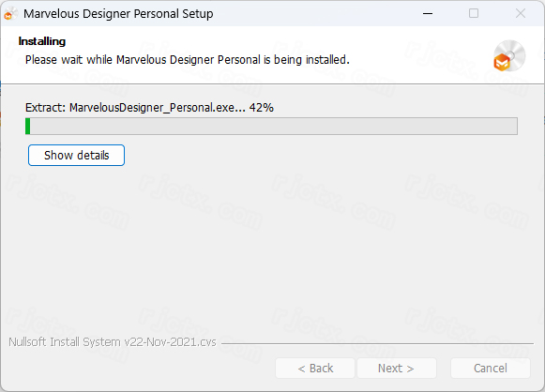
Task: Click 'Please wait while Marvelous Designer Personal' message
Action: 187,60
